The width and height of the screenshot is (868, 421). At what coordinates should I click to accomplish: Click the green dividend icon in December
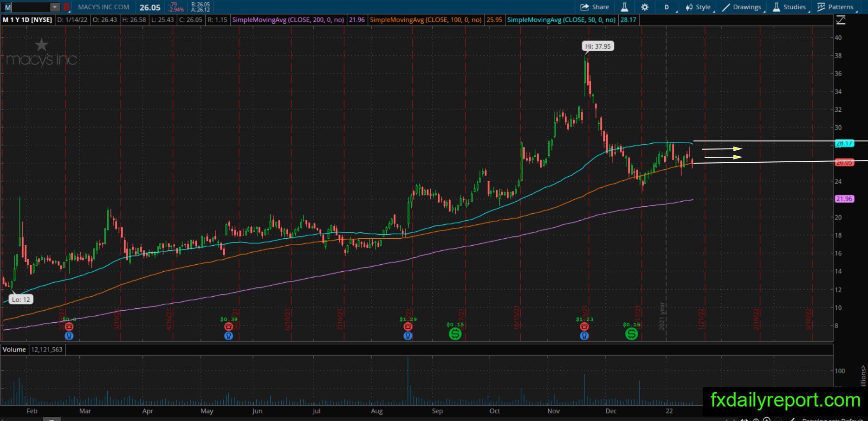(631, 333)
